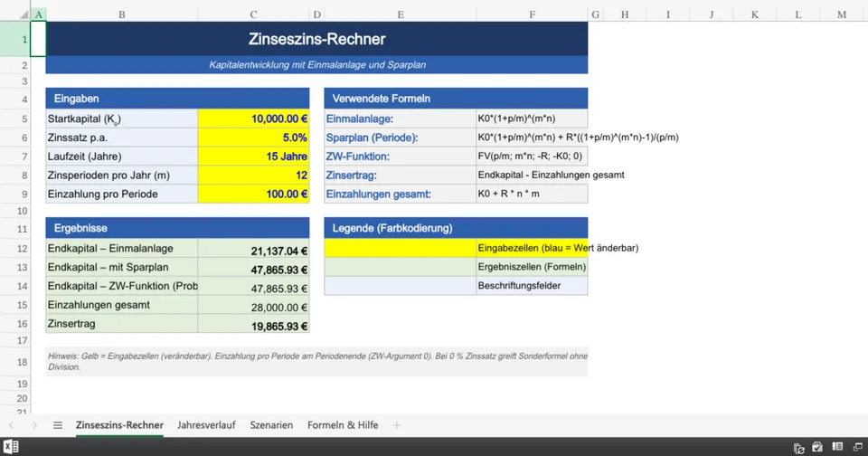Click the ZW-Funktion: label
The height and width of the screenshot is (456, 868).
401,157
